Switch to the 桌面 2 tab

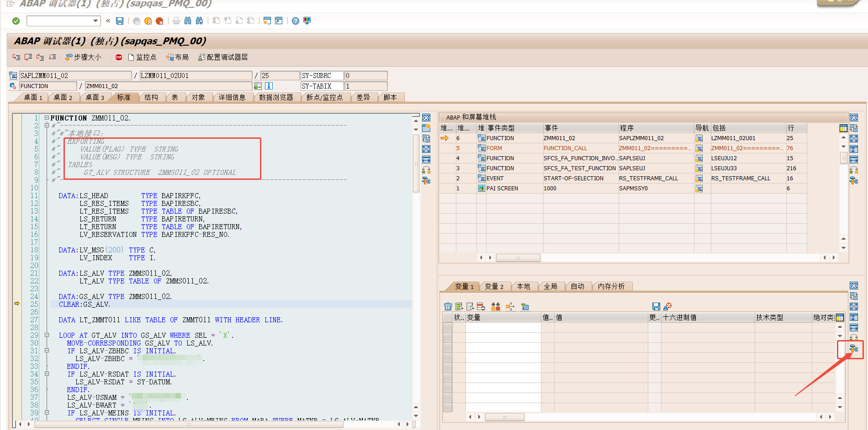(64, 97)
